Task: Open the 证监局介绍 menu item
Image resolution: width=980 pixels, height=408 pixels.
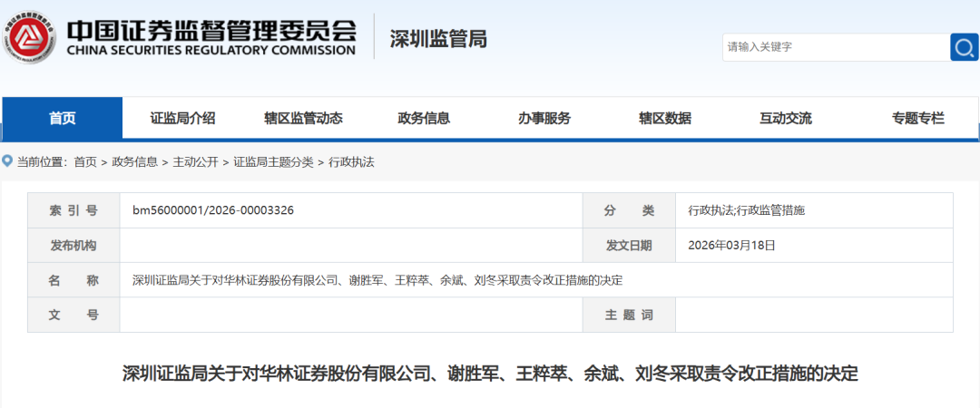Action: pos(182,118)
